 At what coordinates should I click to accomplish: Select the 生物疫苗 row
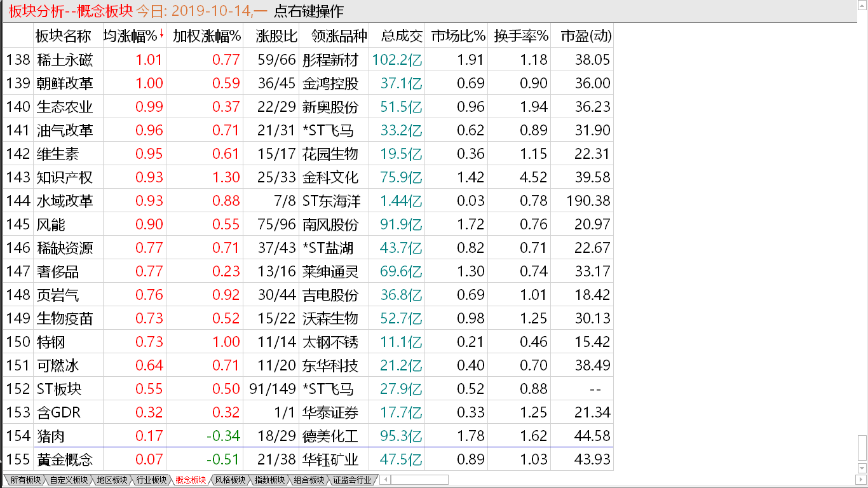click(x=308, y=318)
